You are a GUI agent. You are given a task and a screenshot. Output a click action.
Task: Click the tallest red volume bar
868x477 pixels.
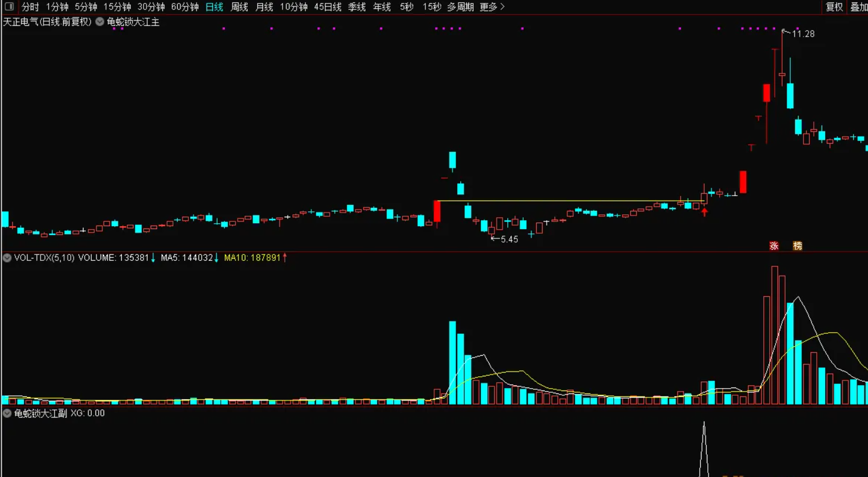click(x=774, y=336)
